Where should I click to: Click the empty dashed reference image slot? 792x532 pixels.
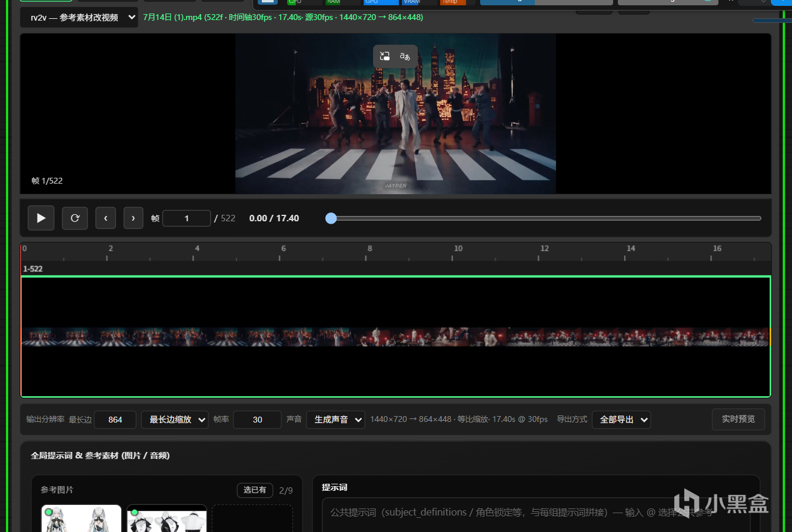pyautogui.click(x=252, y=518)
